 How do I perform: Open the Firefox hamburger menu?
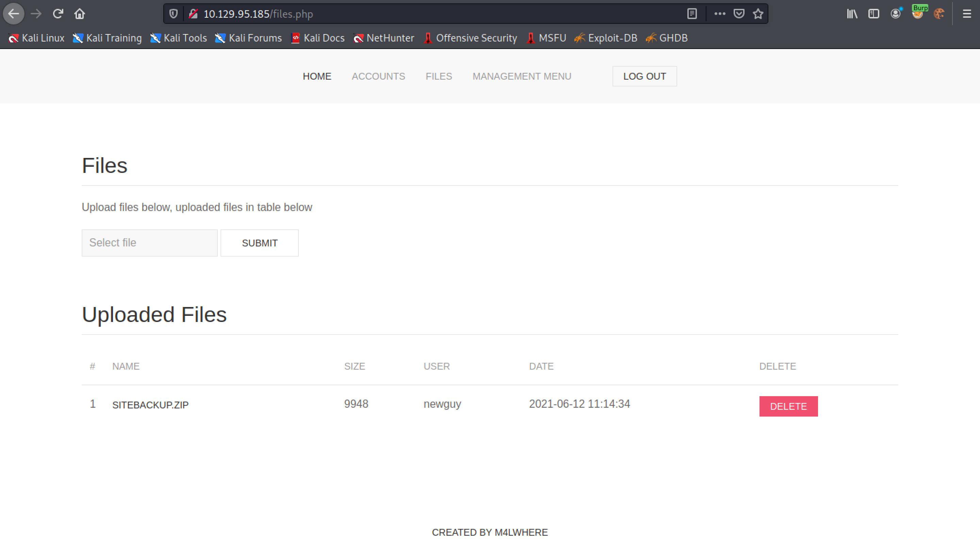pos(967,14)
